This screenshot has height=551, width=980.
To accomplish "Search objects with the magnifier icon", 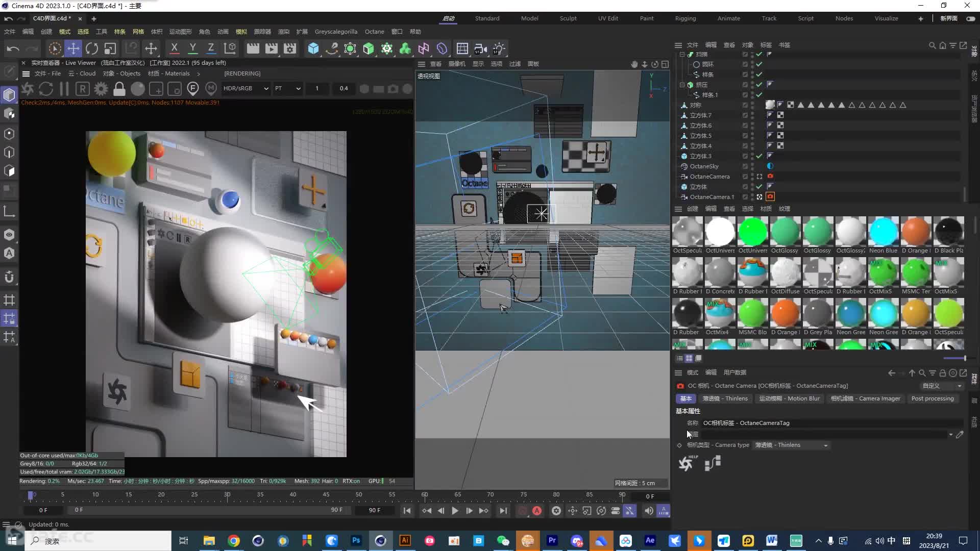I will (x=932, y=45).
